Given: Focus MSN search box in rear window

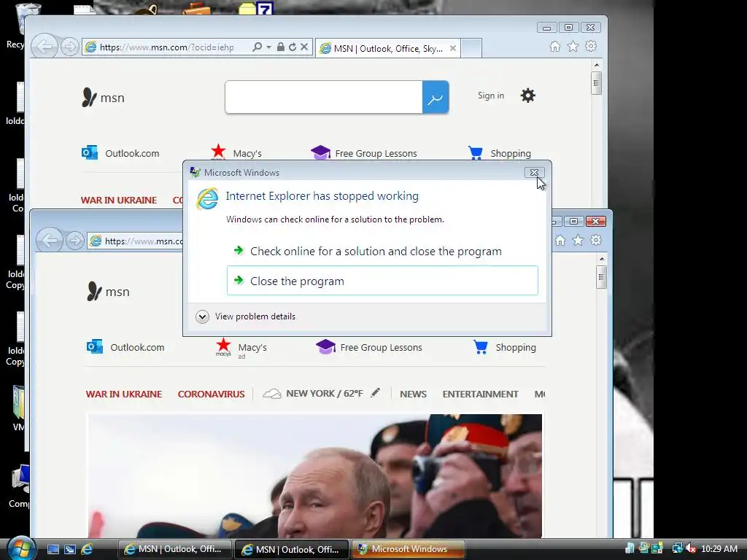Looking at the screenshot, I should click(323, 97).
